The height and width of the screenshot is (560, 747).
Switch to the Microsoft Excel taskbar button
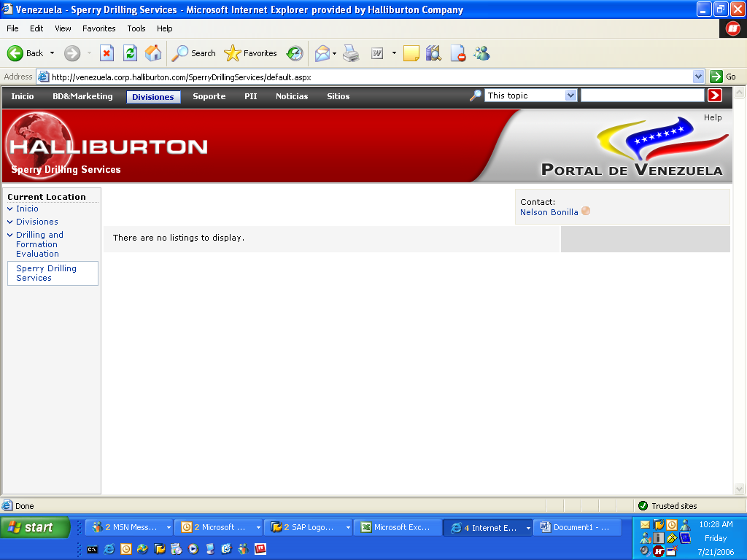click(x=396, y=528)
